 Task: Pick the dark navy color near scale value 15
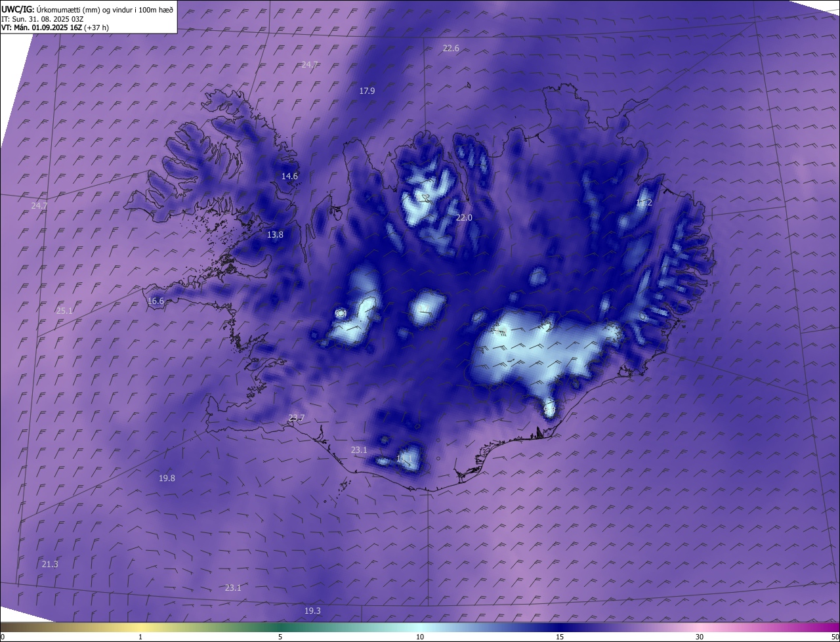point(560,627)
